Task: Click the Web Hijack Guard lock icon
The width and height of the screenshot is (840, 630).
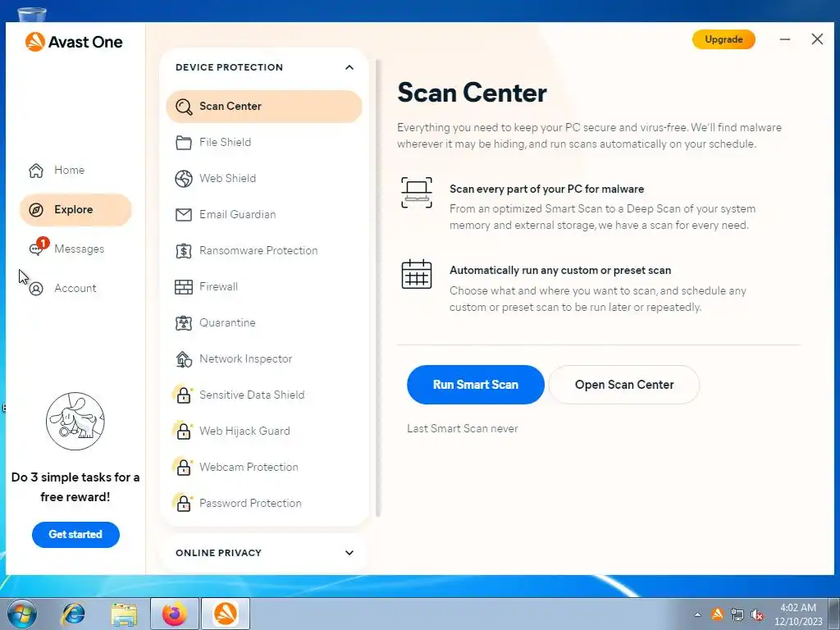Action: click(x=183, y=431)
